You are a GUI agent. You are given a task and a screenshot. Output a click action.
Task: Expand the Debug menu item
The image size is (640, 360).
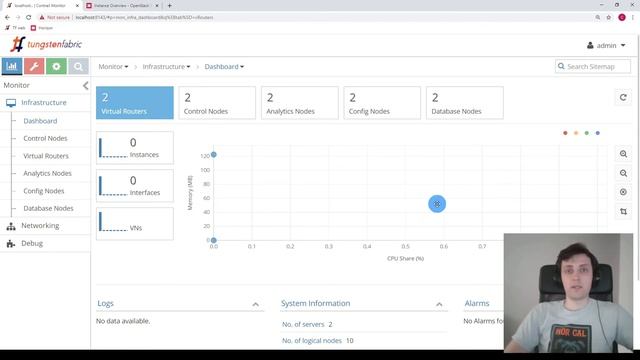(x=32, y=244)
